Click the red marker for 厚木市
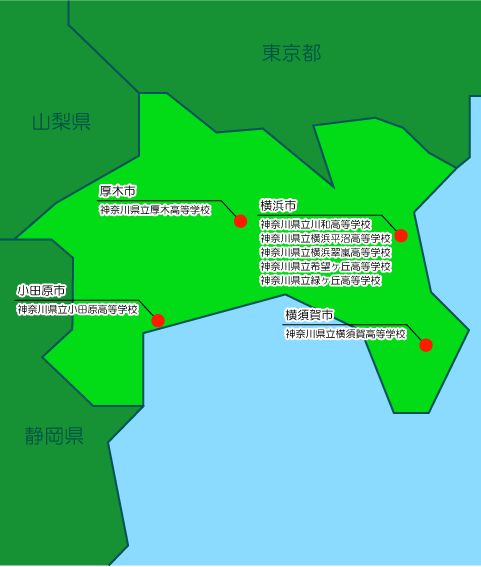Viewport: 481px width, 567px height. pyautogui.click(x=240, y=221)
